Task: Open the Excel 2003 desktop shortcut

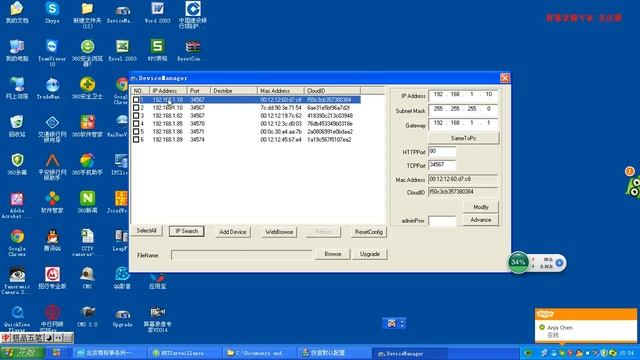Action: pos(122,50)
